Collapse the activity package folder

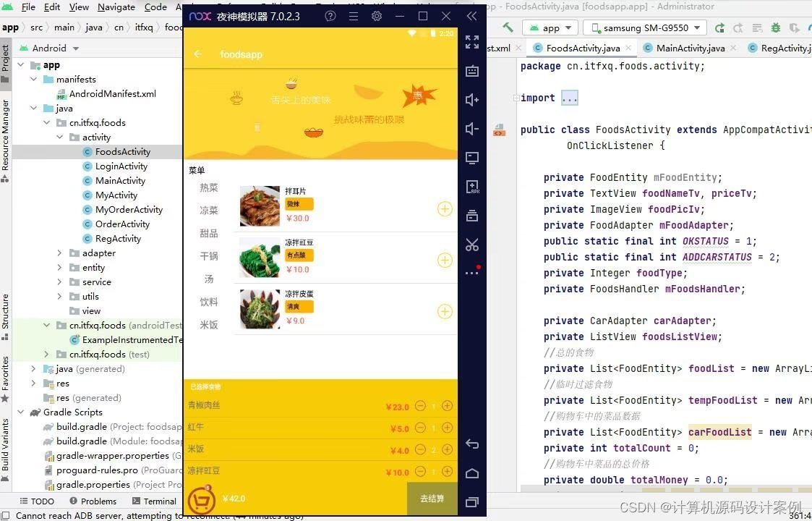[59, 137]
